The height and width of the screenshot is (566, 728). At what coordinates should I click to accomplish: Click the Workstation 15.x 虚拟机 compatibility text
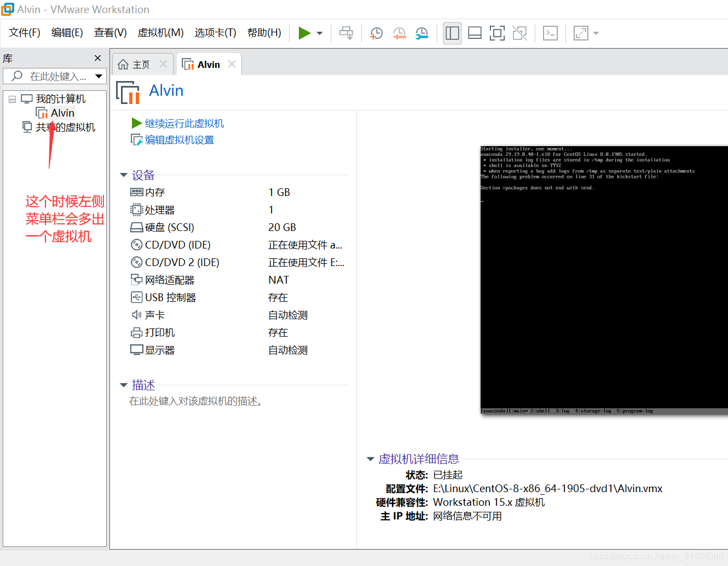point(489,502)
